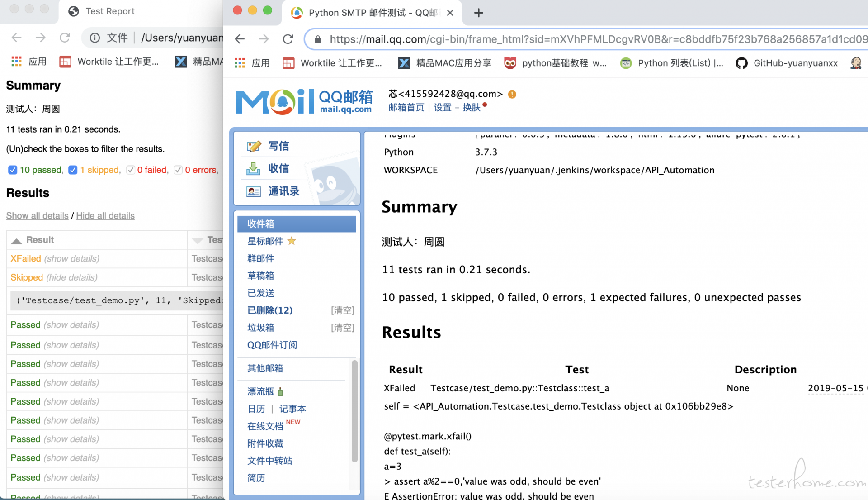Select the Test Report browser tab
Image resolution: width=868 pixels, height=500 pixels.
point(141,11)
